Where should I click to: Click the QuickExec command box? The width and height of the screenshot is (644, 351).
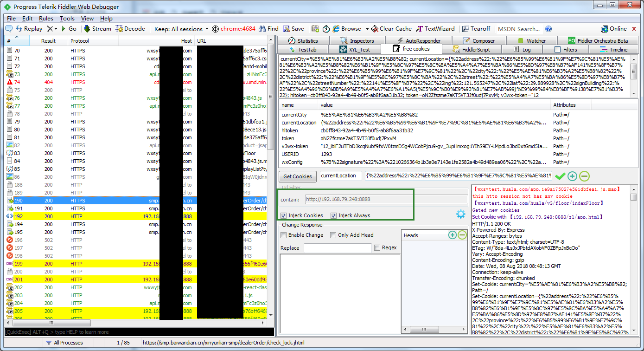(x=139, y=332)
